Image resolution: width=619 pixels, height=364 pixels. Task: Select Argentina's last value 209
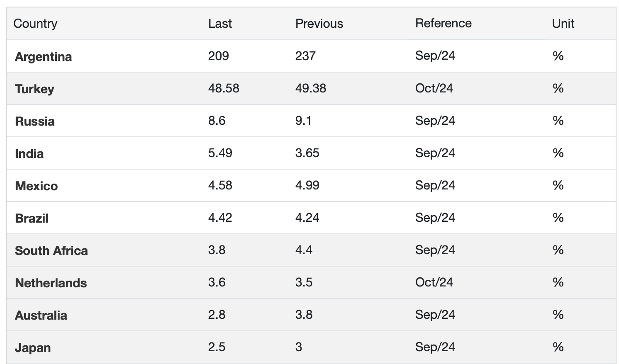pyautogui.click(x=218, y=56)
